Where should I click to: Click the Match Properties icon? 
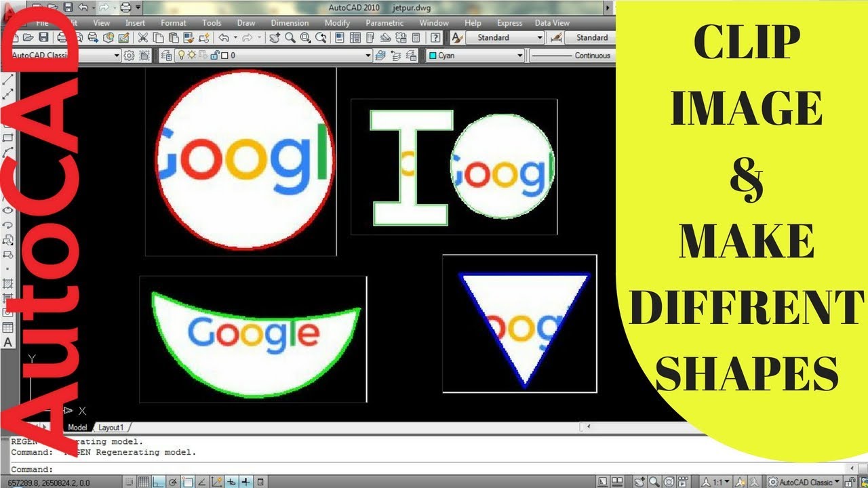pos(189,37)
